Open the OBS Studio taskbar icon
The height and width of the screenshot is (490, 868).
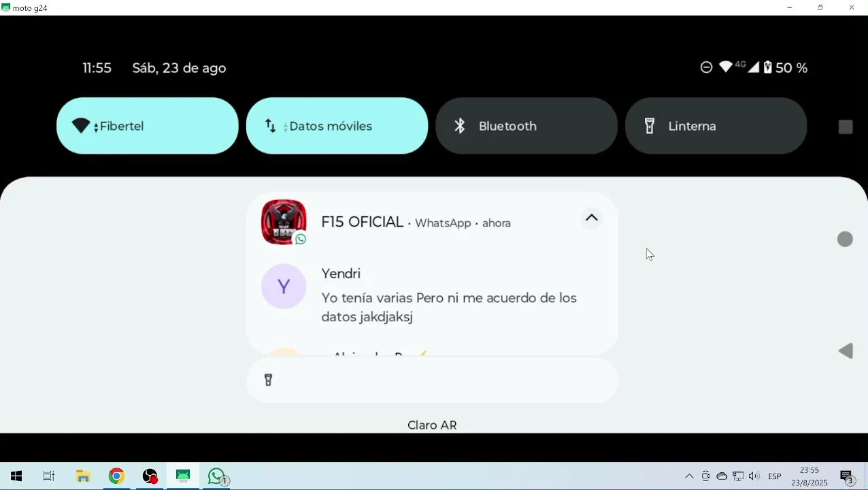click(x=150, y=476)
